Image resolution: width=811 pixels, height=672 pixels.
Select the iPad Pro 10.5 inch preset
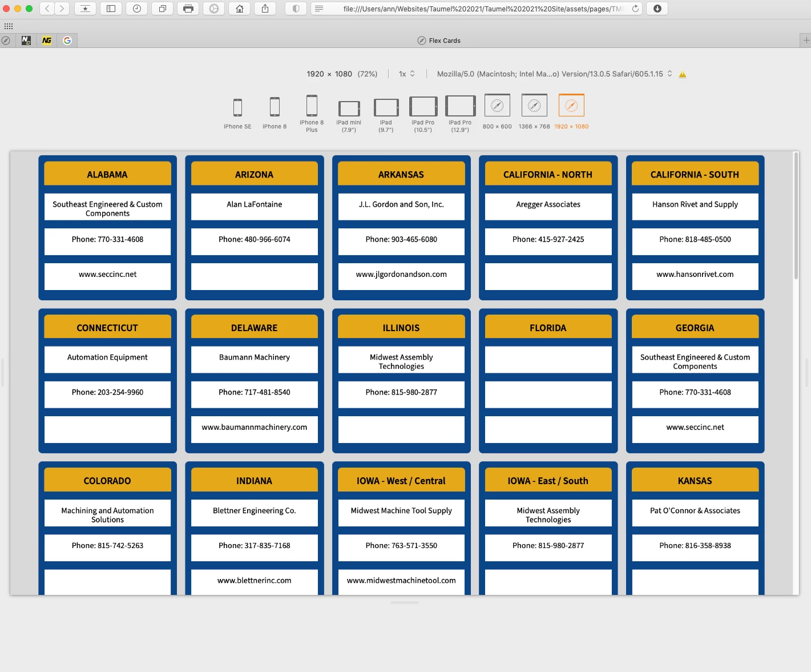(x=423, y=114)
